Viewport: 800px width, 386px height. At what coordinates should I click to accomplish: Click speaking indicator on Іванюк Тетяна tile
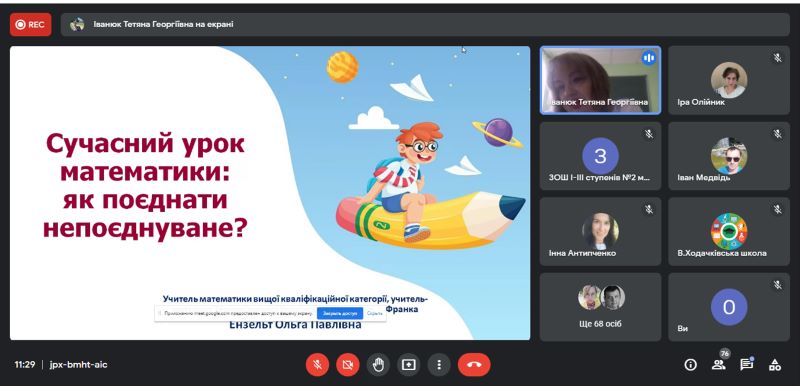[648, 58]
